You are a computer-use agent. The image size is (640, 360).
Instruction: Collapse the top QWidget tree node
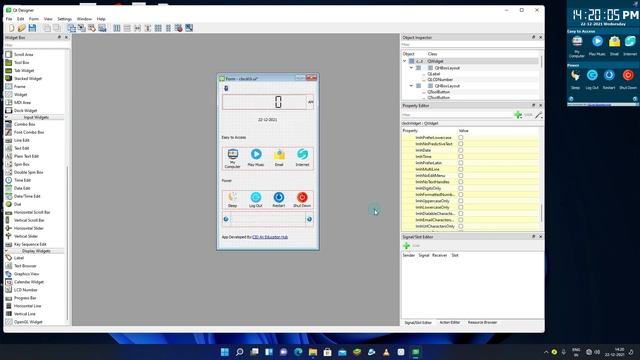[x=405, y=61]
